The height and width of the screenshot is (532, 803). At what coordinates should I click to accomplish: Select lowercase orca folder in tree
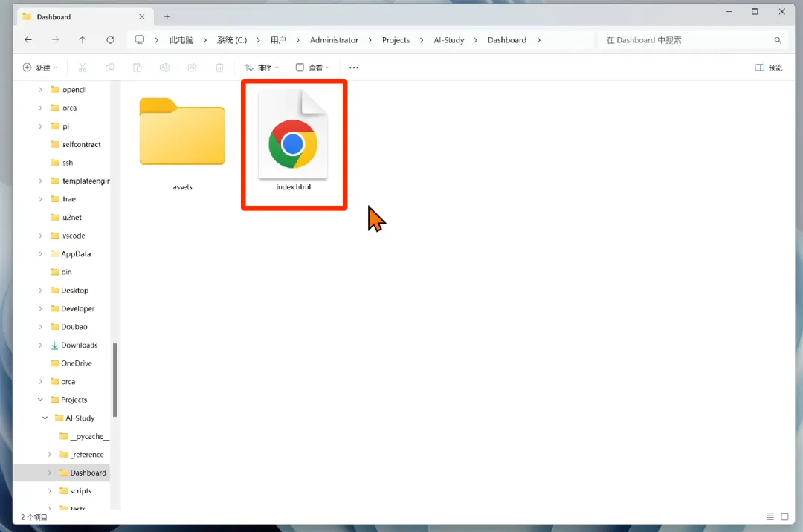point(62,382)
